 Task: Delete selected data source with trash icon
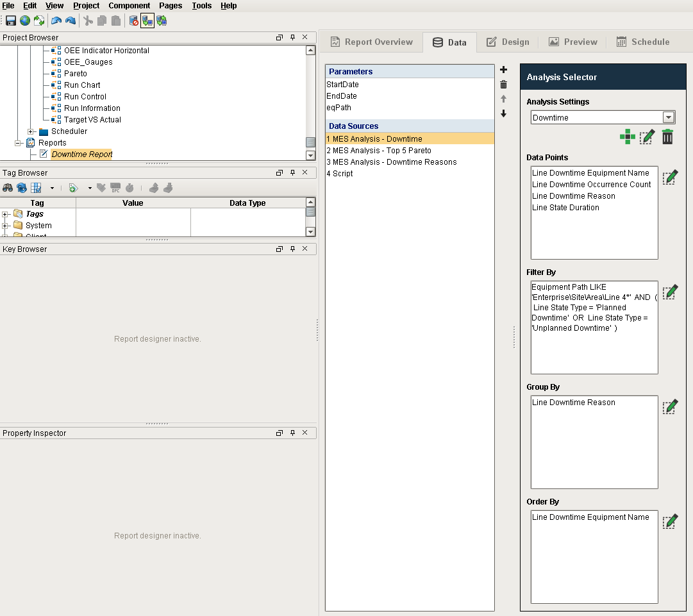click(503, 85)
